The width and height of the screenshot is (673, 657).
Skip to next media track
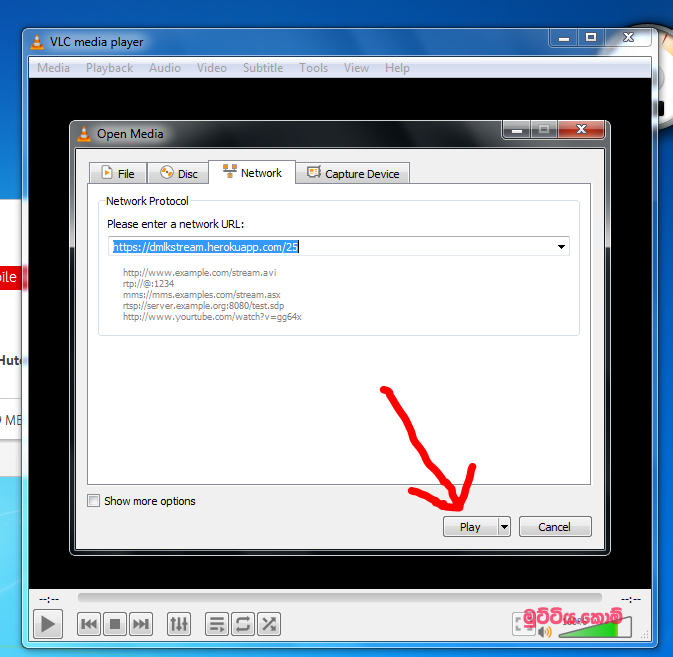pos(141,624)
